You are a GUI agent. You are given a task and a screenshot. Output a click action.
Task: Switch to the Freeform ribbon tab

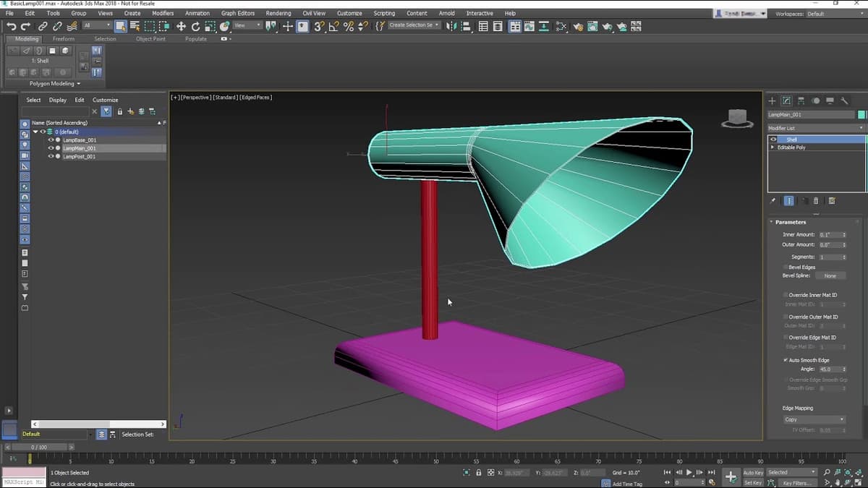pos(64,39)
